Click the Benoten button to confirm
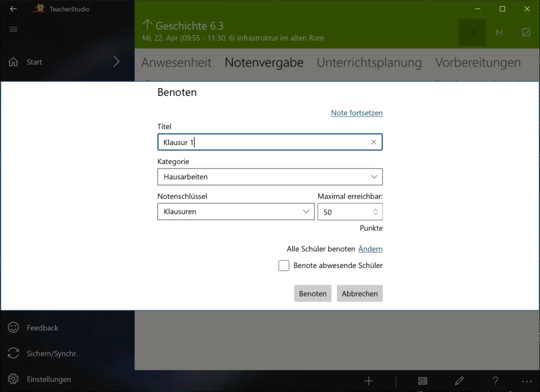540x392 pixels. coord(313,293)
